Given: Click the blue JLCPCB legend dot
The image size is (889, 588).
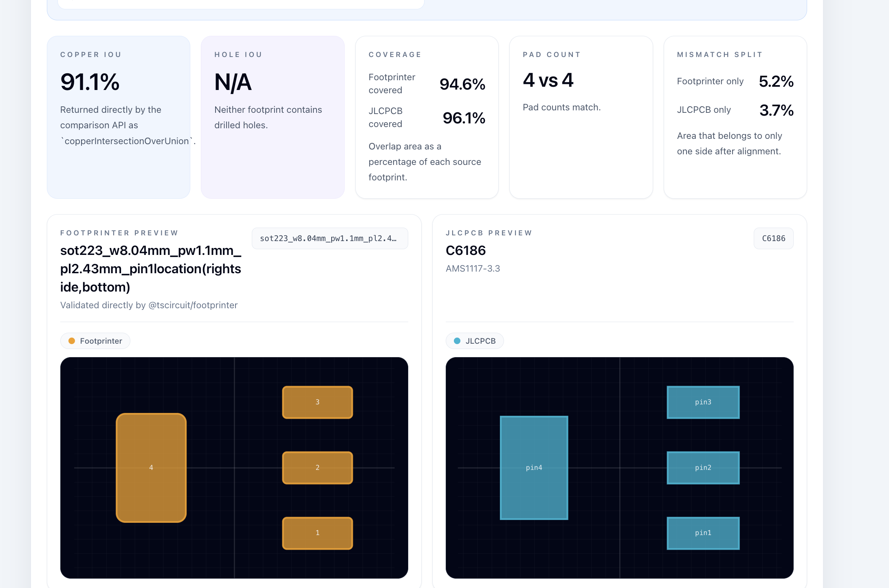Looking at the screenshot, I should (457, 341).
